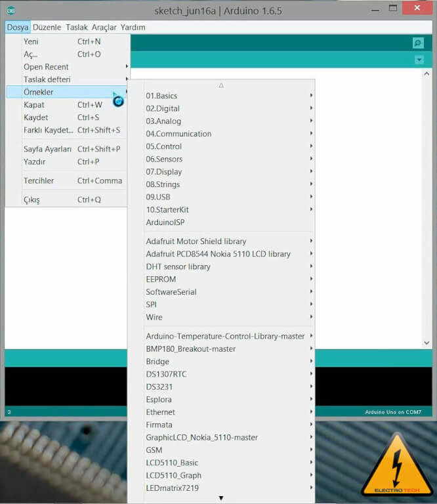Minimize the Arduino window
Viewport: 437px width, 504px height.
pos(375,10)
